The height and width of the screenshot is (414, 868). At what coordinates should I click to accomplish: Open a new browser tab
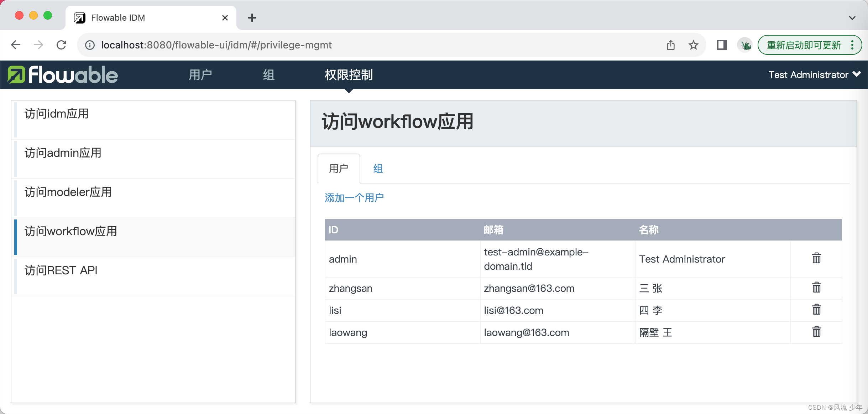[x=252, y=18]
